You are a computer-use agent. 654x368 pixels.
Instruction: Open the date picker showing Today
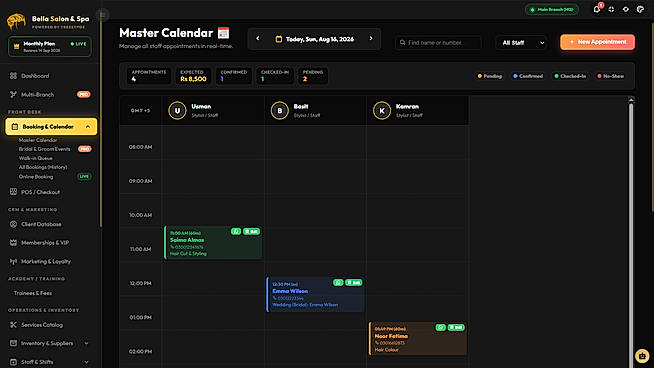[314, 39]
